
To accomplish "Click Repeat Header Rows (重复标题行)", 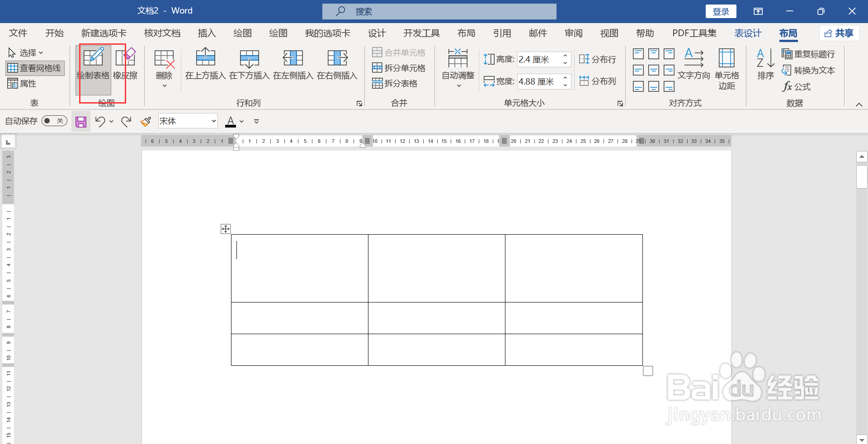I will (808, 54).
